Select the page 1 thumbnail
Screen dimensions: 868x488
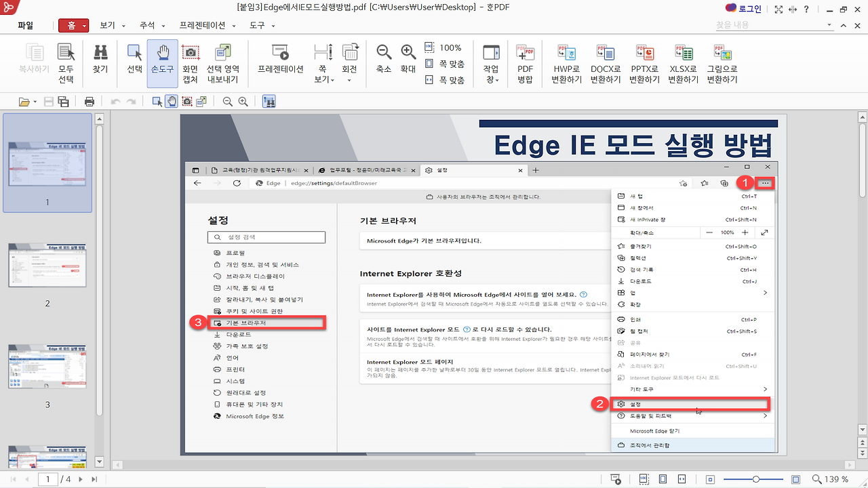point(47,163)
